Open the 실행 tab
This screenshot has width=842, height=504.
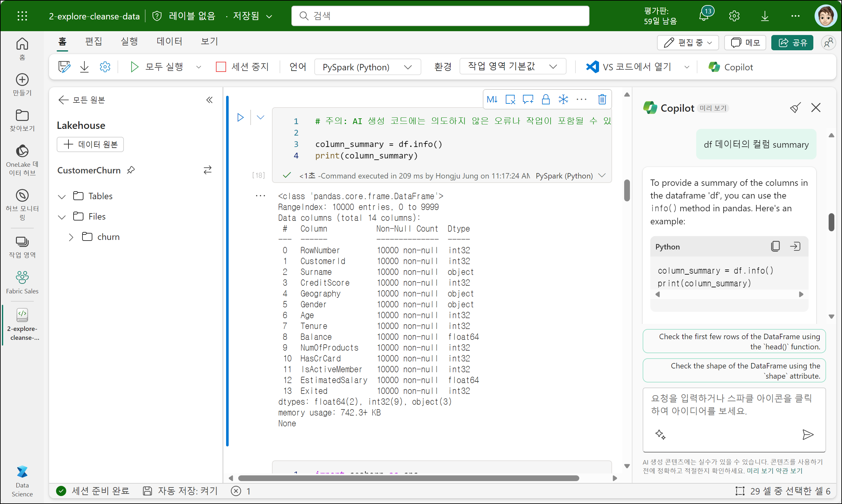(x=129, y=41)
